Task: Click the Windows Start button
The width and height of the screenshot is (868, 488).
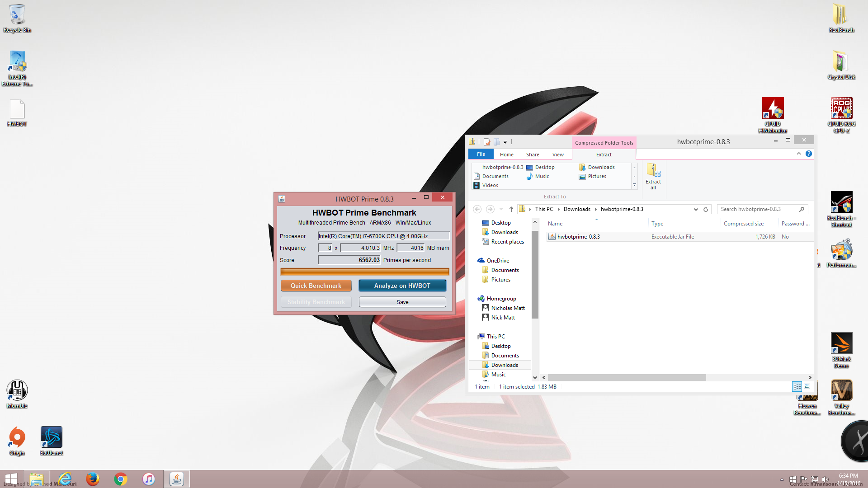Action: [x=11, y=479]
